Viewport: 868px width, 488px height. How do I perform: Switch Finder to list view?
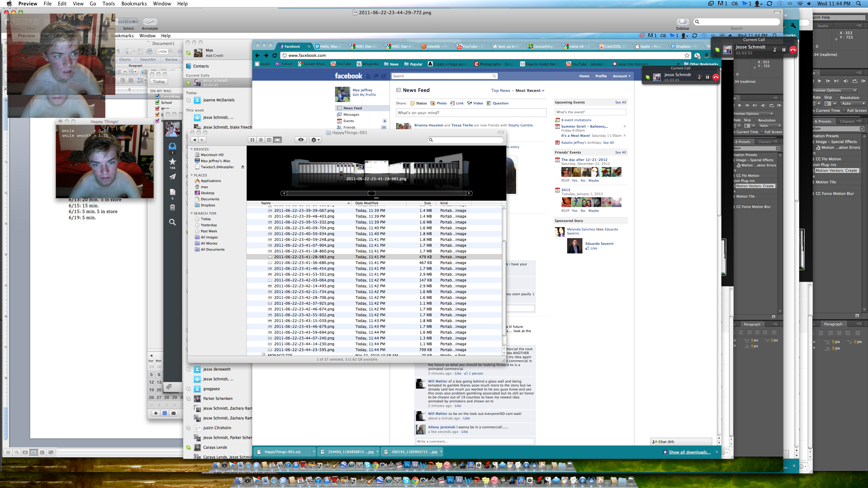tap(261, 140)
